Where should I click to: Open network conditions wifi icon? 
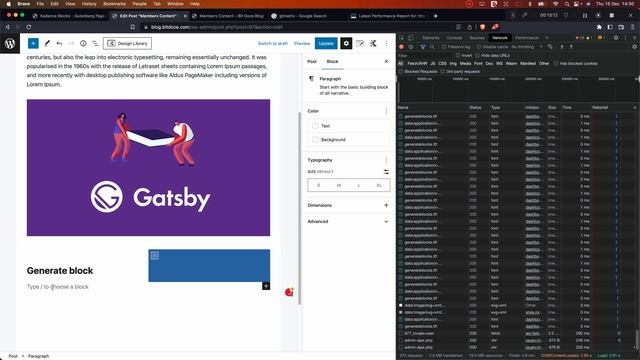(x=550, y=47)
